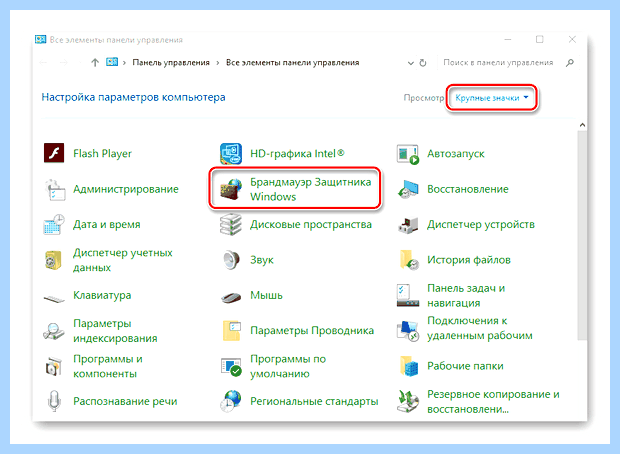Click the scrollbar up arrow
The width and height of the screenshot is (620, 454).
tap(582, 125)
